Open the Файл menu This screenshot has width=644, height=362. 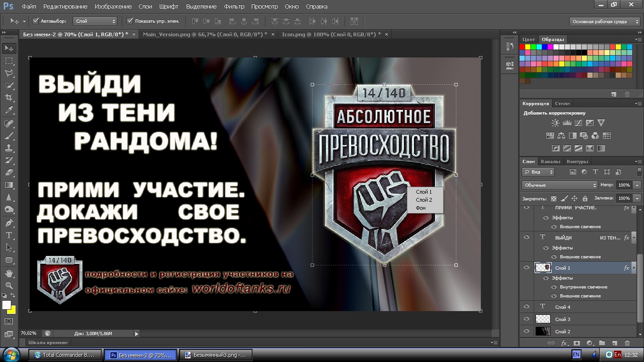point(29,7)
